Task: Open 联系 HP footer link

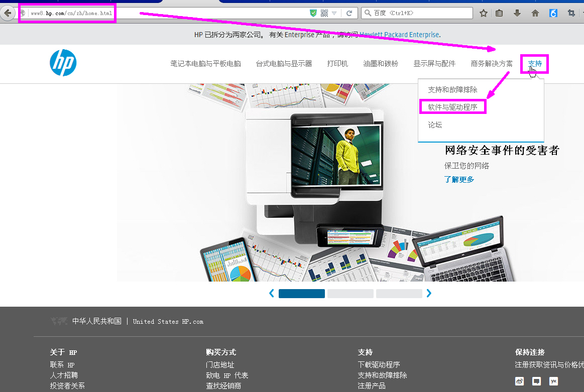Action: coord(62,365)
